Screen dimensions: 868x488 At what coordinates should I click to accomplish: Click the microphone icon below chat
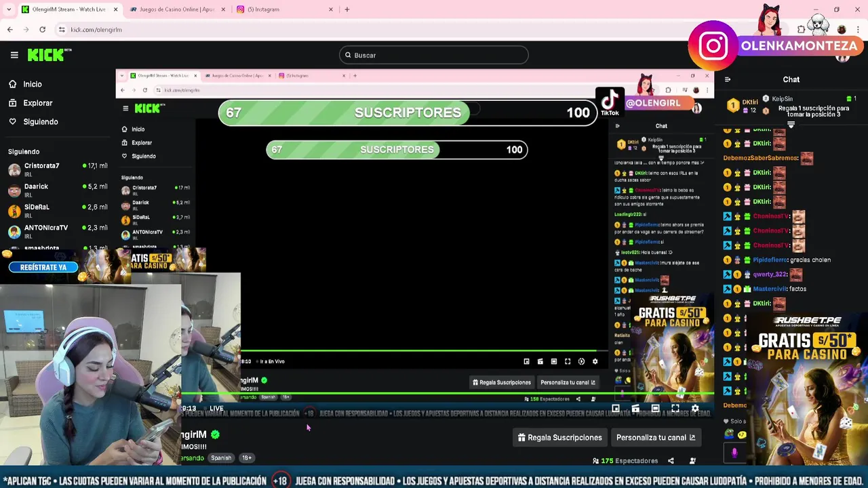click(x=734, y=452)
